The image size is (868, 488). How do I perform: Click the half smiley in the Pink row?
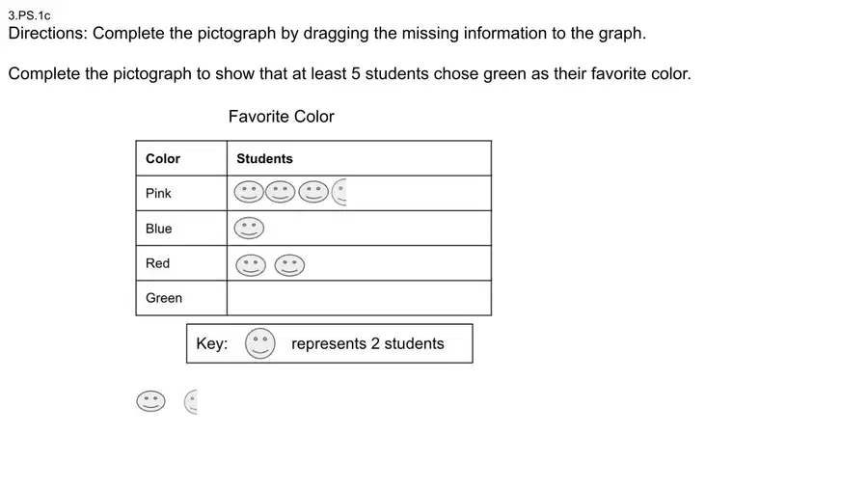coord(339,192)
